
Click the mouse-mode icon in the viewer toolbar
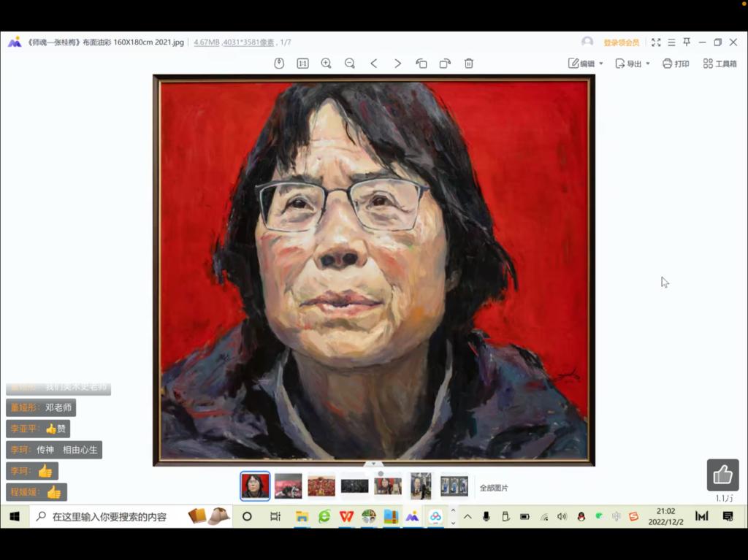coord(279,64)
